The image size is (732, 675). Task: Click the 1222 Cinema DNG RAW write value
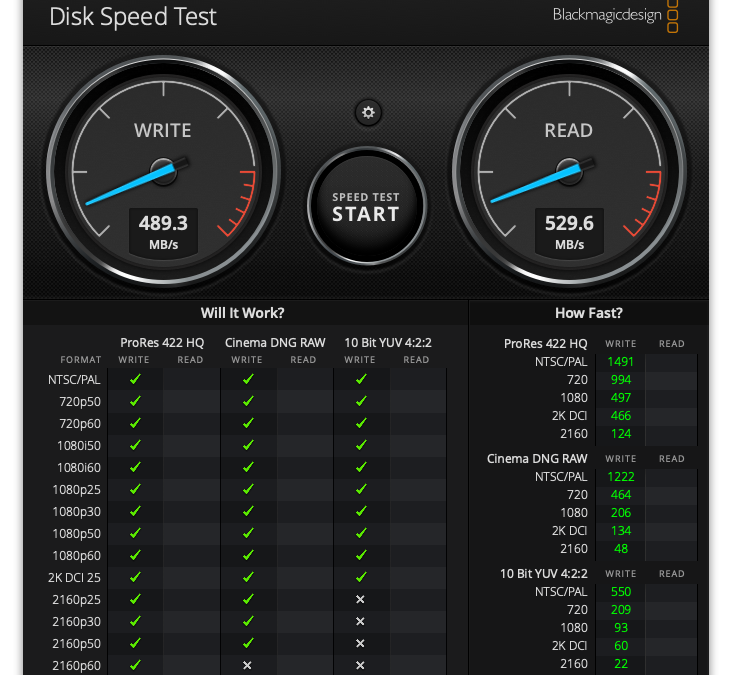(x=620, y=477)
